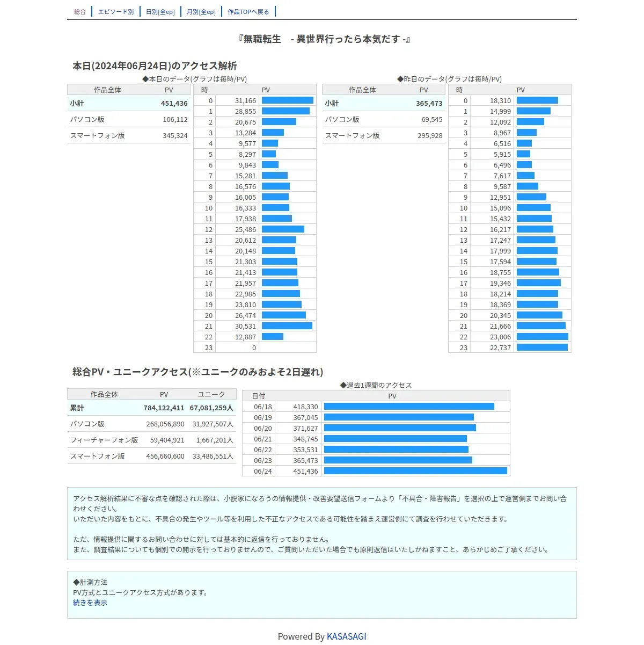Viewport: 644px width, 645px height.
Task: Select today's 小計 value 451,436
Action: point(174,103)
